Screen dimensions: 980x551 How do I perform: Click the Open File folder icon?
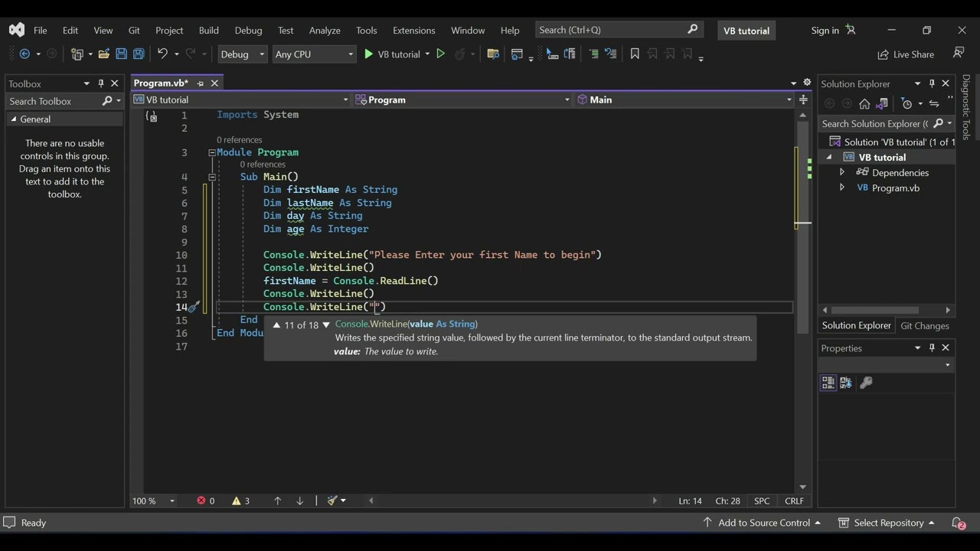click(x=103, y=54)
